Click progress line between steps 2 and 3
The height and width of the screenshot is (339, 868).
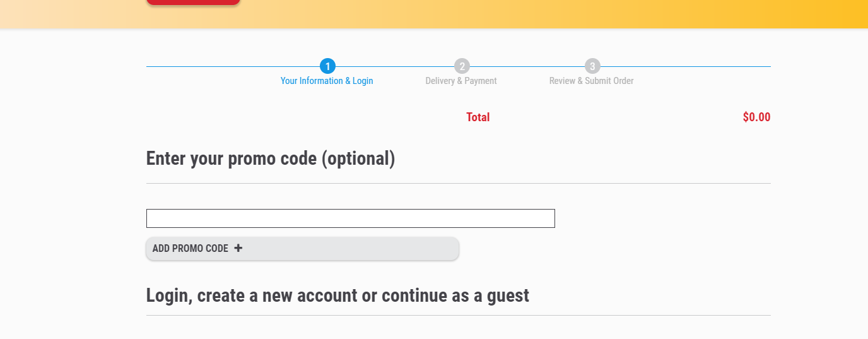527,66
